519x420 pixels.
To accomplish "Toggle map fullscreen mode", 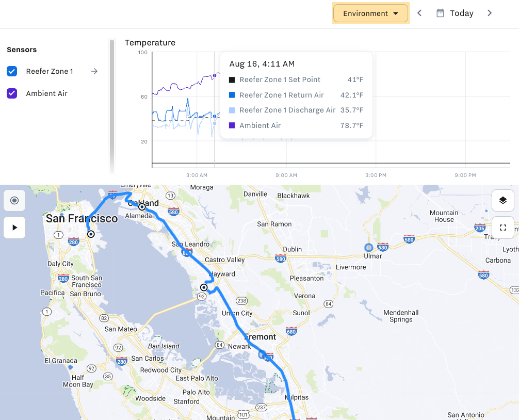I will (x=503, y=228).
